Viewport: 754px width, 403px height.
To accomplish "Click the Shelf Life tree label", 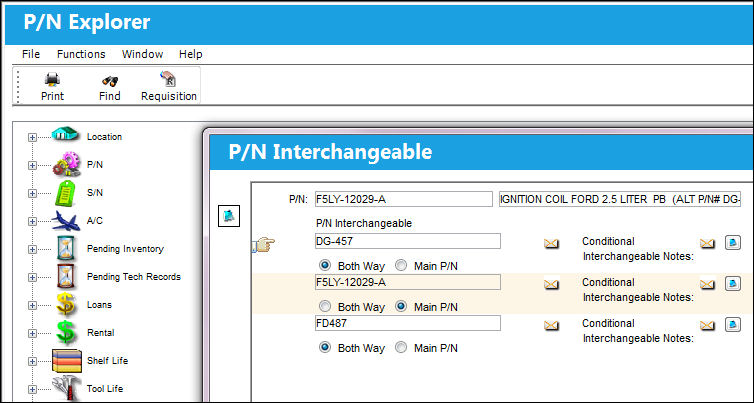I will point(107,361).
